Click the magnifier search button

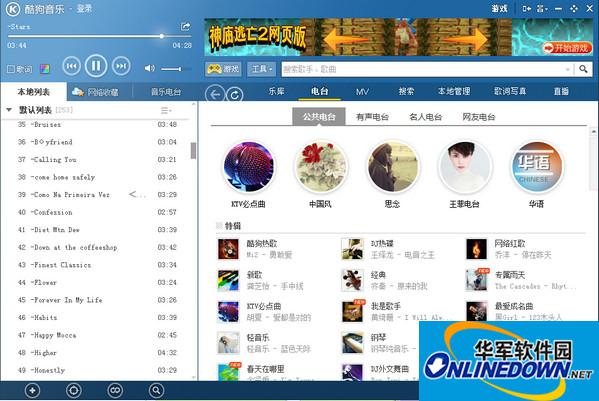point(583,69)
